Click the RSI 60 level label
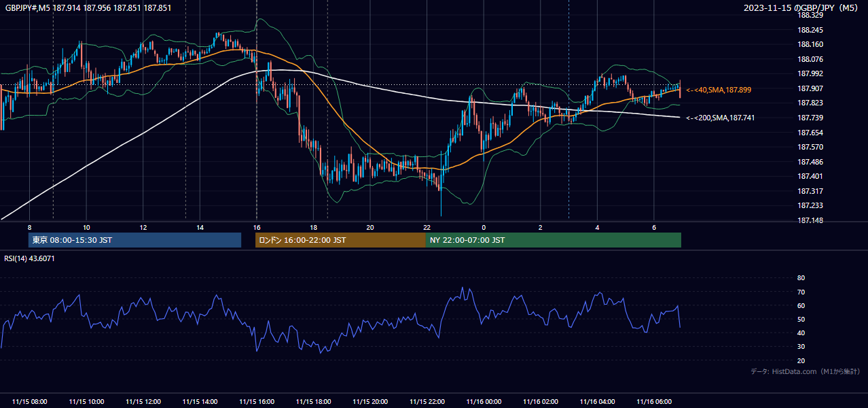The image size is (868, 408). [801, 305]
